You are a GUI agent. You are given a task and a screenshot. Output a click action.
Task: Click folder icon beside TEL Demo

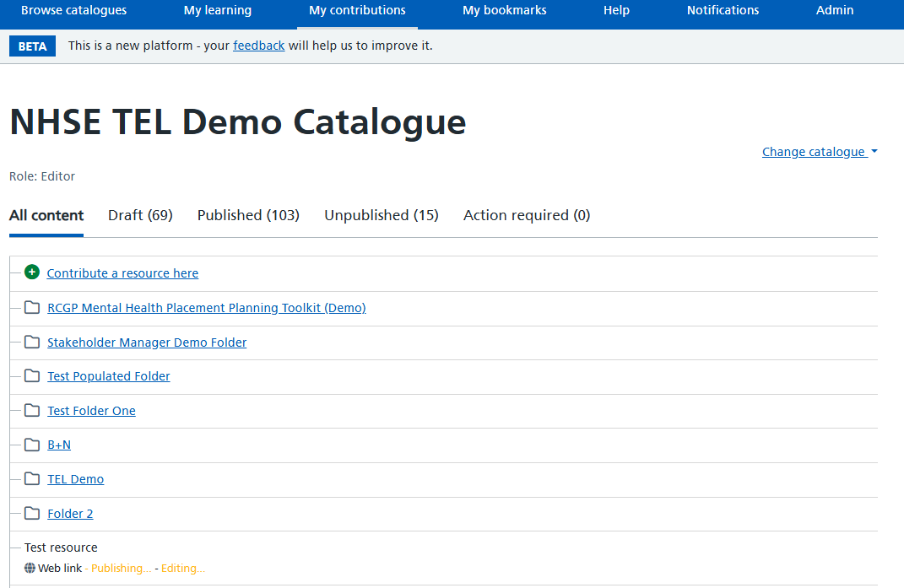pyautogui.click(x=32, y=478)
